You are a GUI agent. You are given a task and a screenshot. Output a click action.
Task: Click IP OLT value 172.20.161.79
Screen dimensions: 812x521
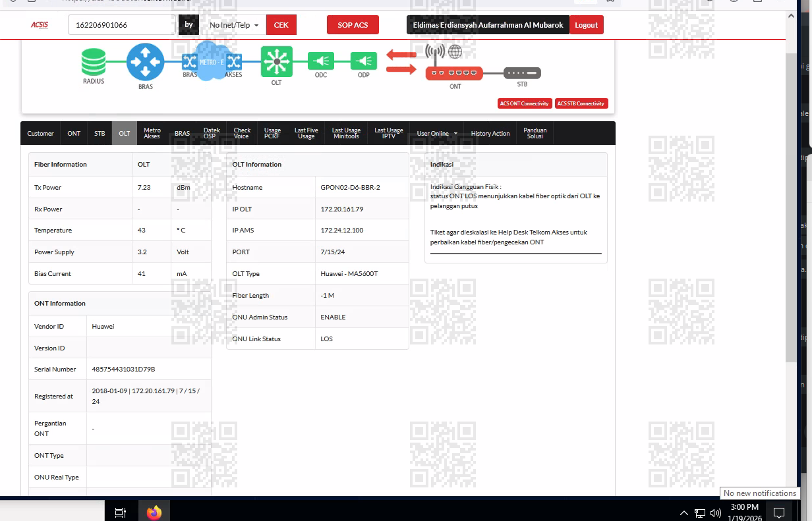coord(341,209)
